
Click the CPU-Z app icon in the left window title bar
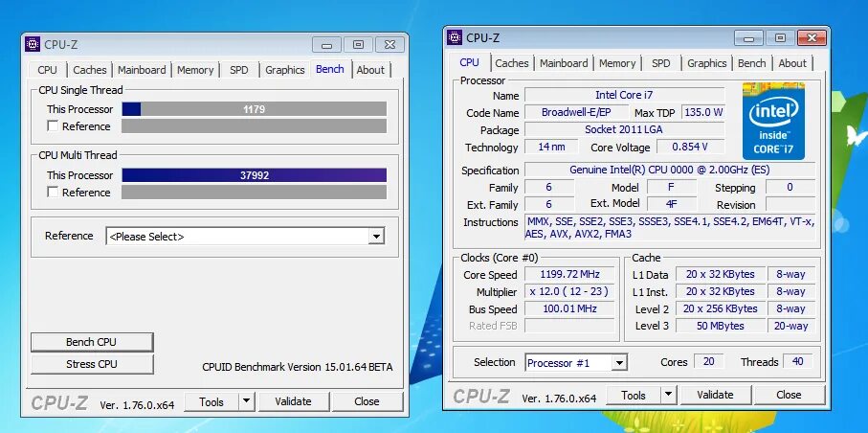33,44
